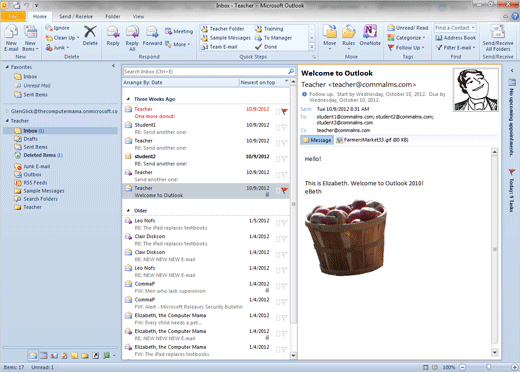Run the To Manager quick step
This screenshot has height=372, width=520.
coord(273,38)
